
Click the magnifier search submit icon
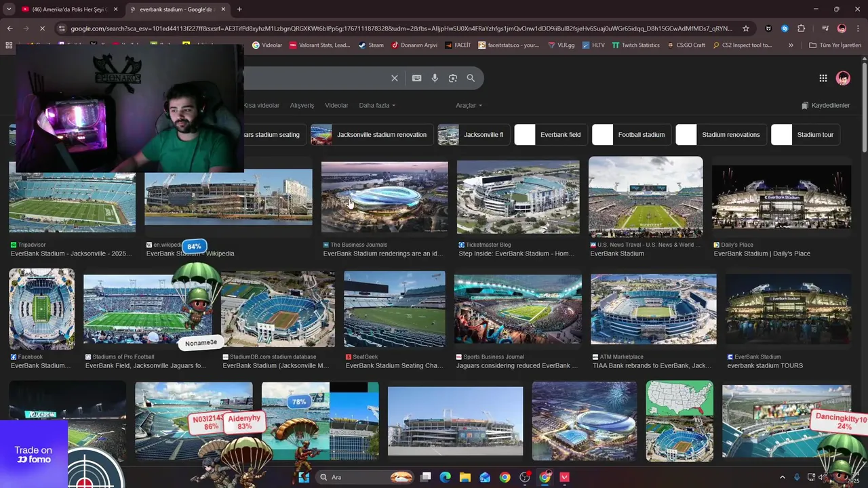[x=471, y=78]
